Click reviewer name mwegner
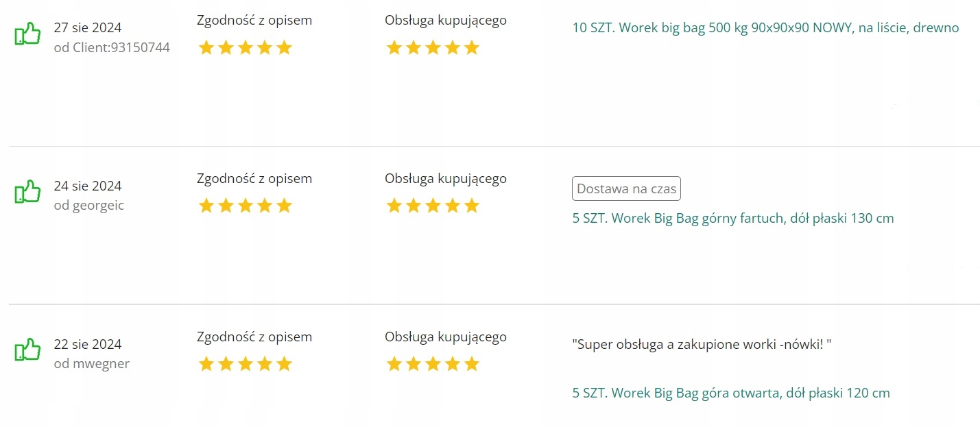The width and height of the screenshot is (980, 427). (92, 364)
